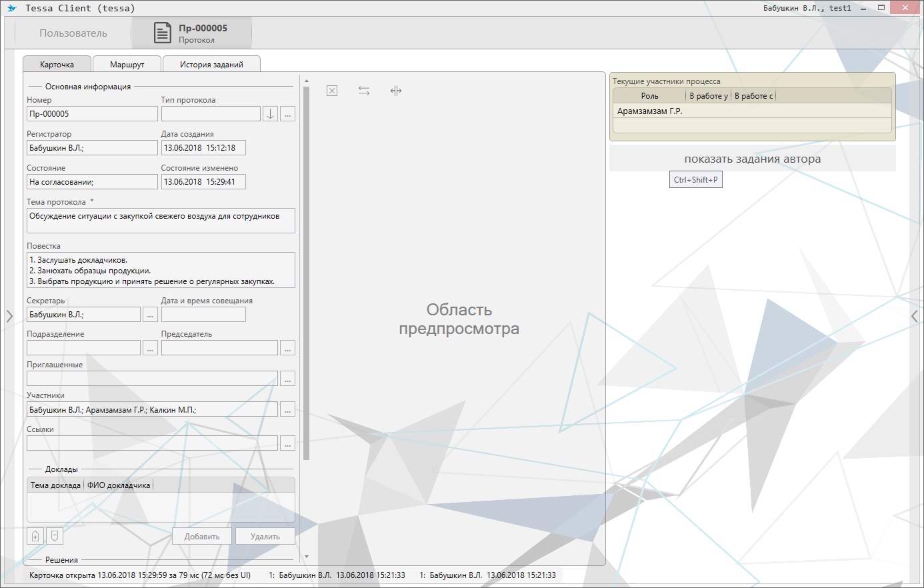
Task: Click the up-arrow plus icon under Доклады table
Action: [35, 536]
